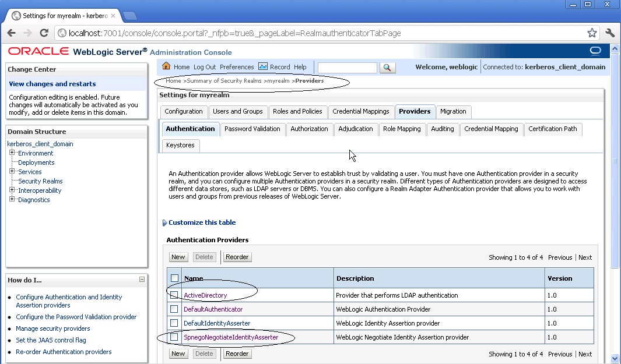621x364 pixels.
Task: Open Re-order Authentication providers help link
Action: coord(64,352)
